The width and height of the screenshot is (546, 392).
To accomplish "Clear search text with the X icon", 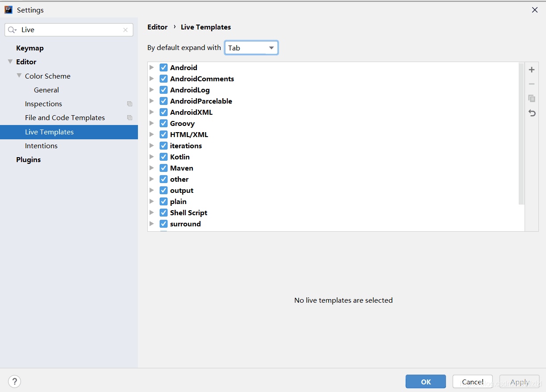I will tap(125, 30).
